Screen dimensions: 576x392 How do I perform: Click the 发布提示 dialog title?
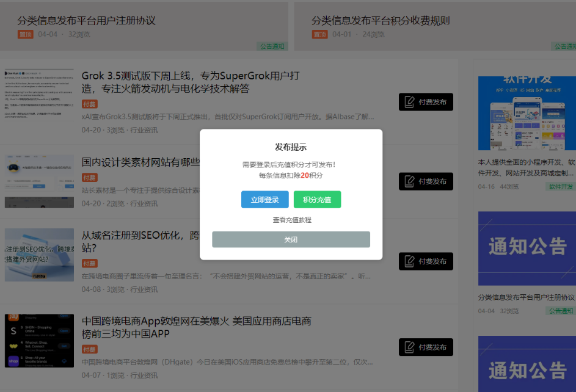[291, 147]
